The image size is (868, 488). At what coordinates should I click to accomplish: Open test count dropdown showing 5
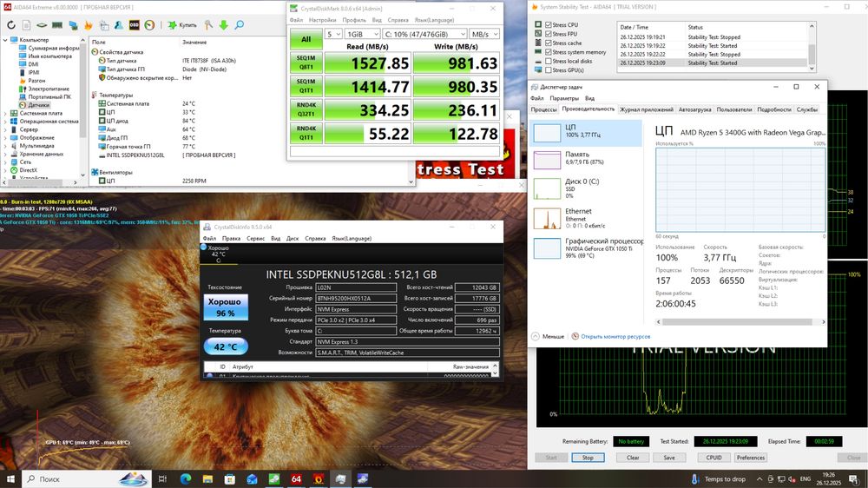pos(333,35)
